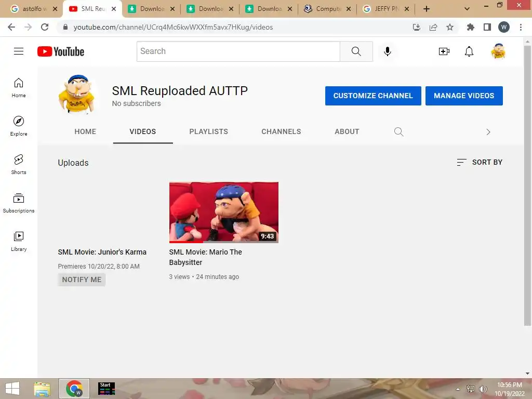Open the Chrome extensions puzzle icon

tap(470, 27)
